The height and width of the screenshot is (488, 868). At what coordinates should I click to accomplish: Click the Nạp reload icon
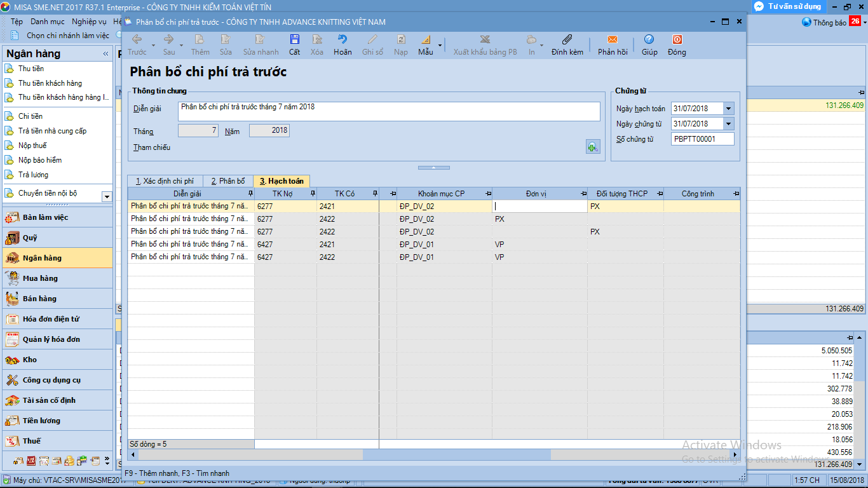(400, 39)
